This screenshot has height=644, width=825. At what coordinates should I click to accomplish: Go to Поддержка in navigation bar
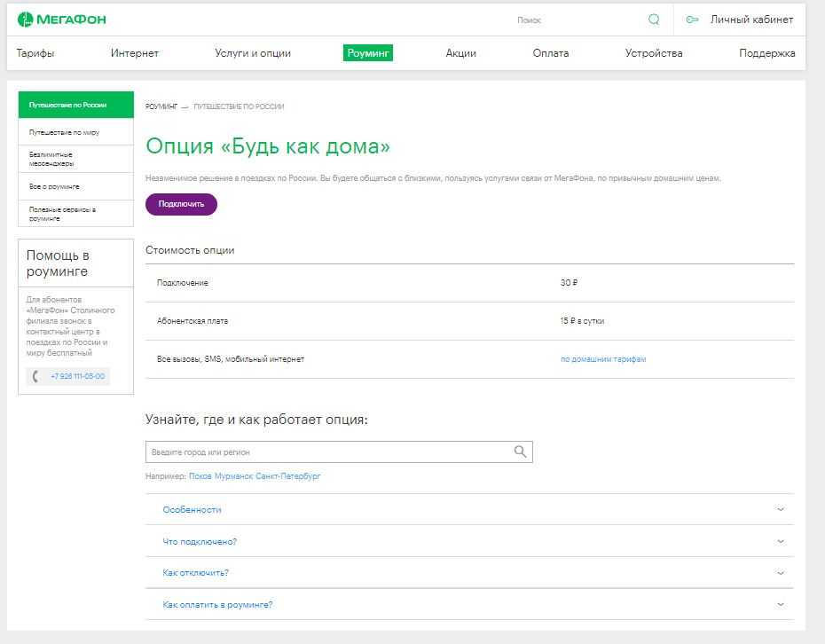(766, 53)
